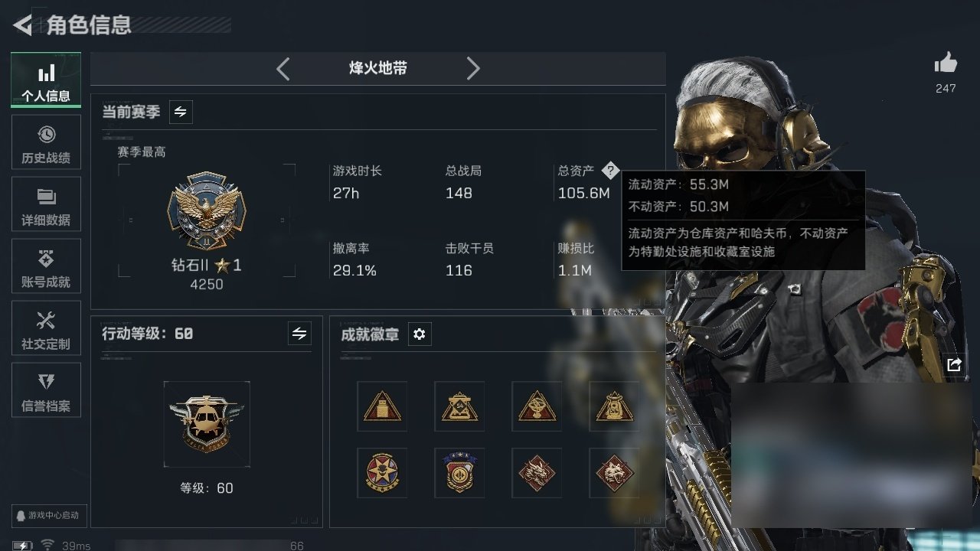Viewport: 980px width, 551px height.
Task: Open 详细数据 in the sidebar
Action: coord(46,204)
